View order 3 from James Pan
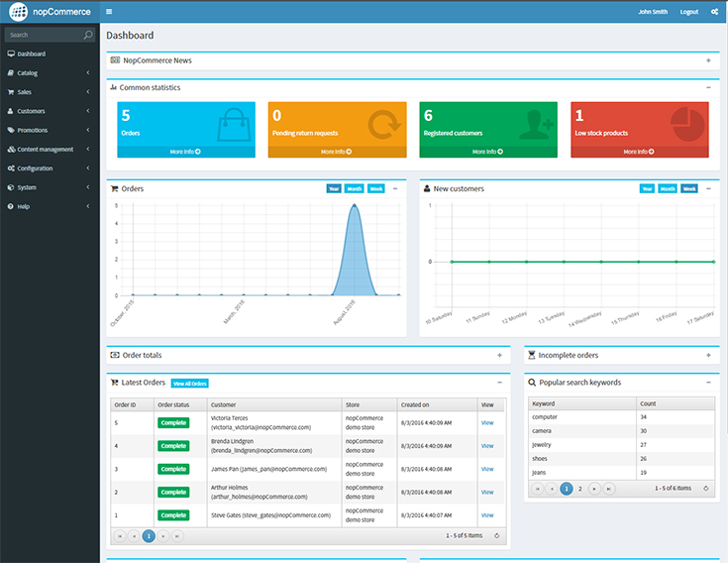 [x=487, y=469]
